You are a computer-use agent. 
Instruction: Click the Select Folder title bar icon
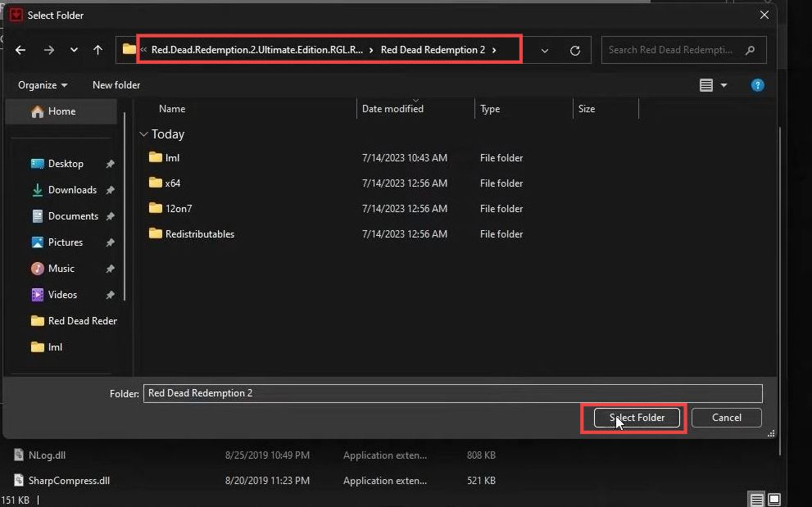tap(16, 15)
